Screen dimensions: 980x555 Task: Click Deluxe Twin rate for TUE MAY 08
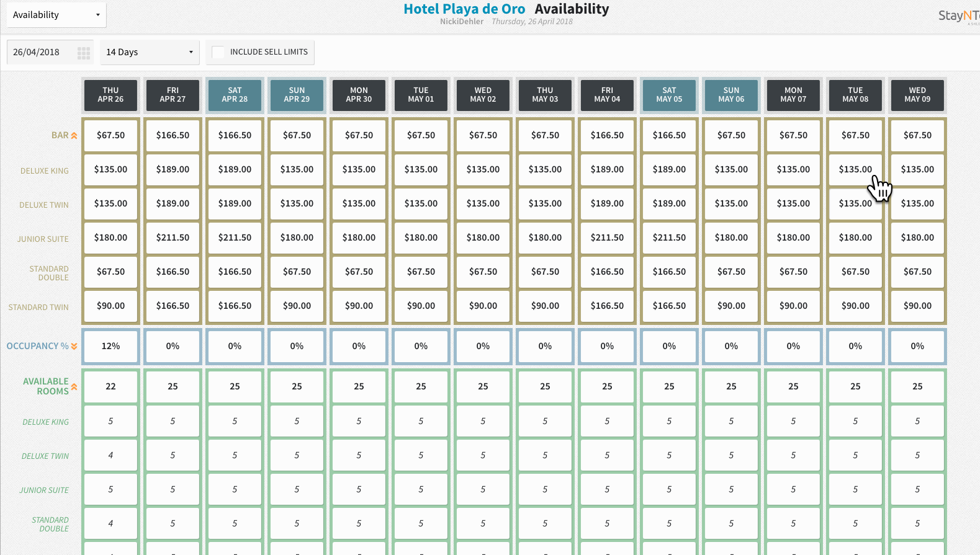[x=855, y=203]
